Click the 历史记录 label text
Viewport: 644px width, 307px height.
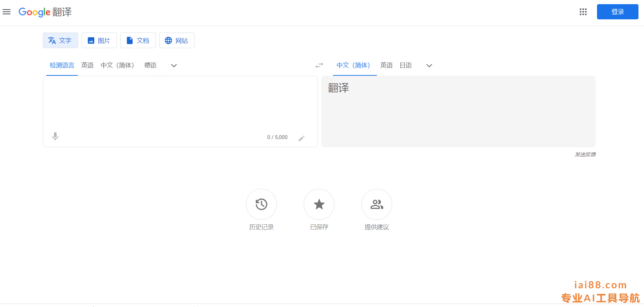pyautogui.click(x=261, y=227)
